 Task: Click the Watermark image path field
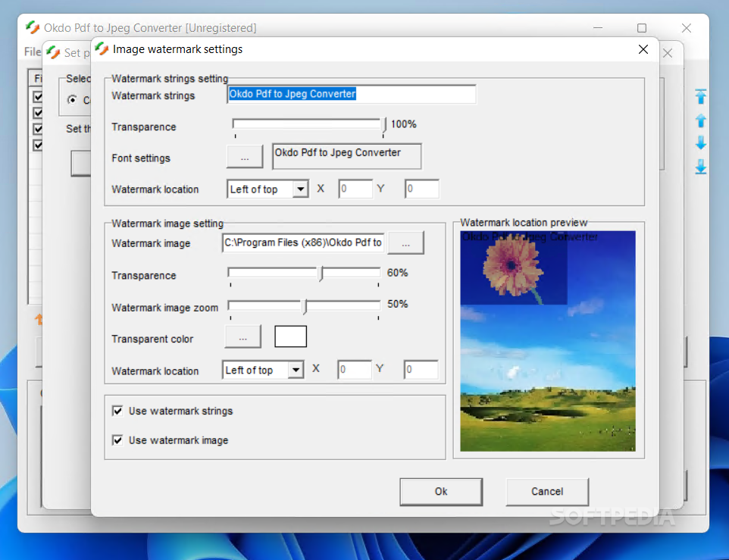303,242
